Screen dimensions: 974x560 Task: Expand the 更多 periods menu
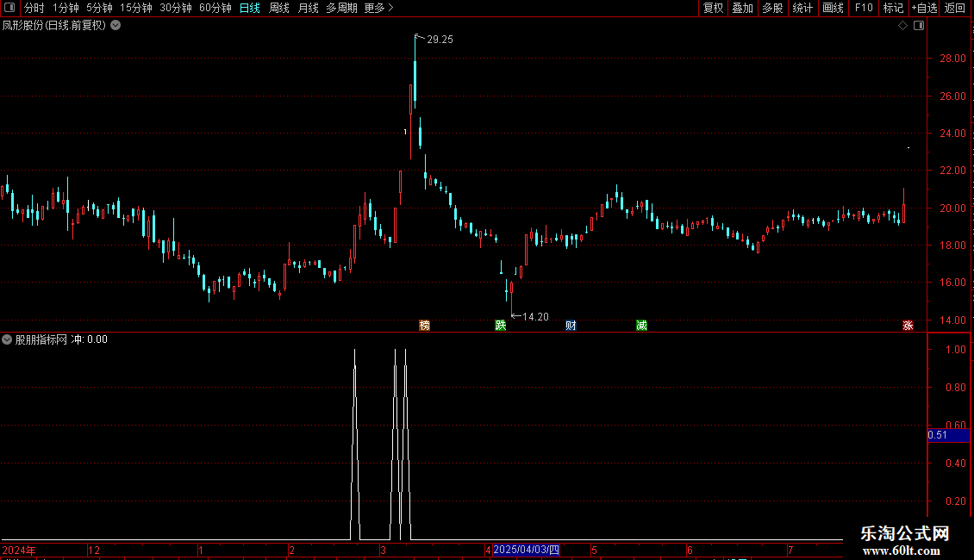pos(379,8)
